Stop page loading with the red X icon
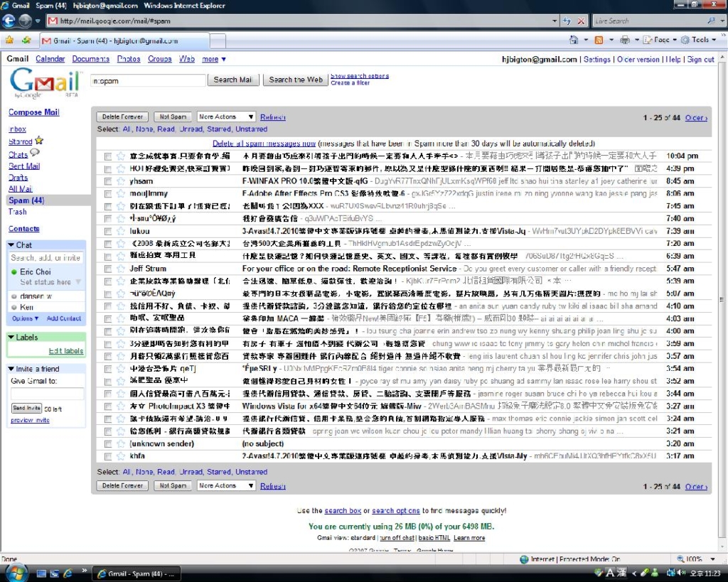This screenshot has width=728, height=582. tap(581, 21)
